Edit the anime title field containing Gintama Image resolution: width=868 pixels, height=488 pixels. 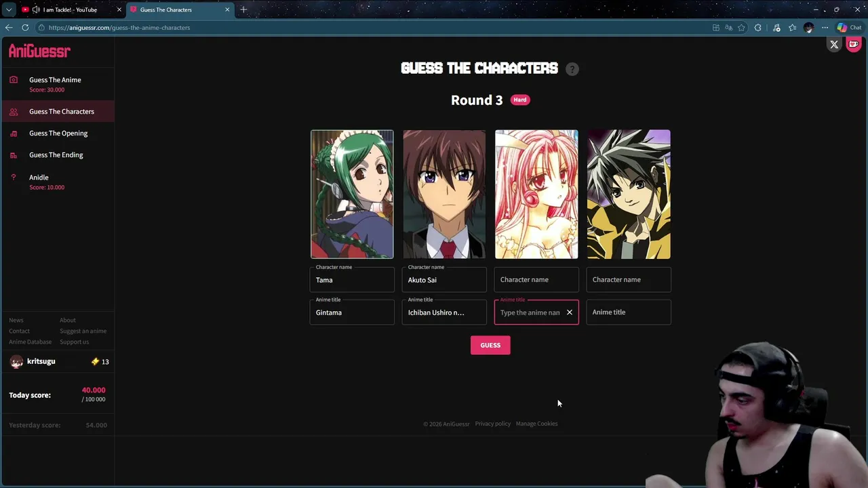coord(352,312)
